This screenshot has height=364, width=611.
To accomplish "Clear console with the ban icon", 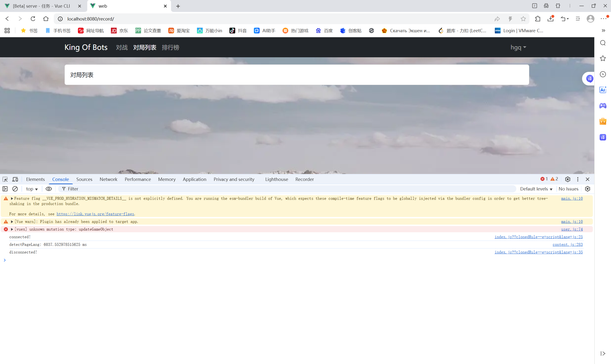I will point(15,189).
